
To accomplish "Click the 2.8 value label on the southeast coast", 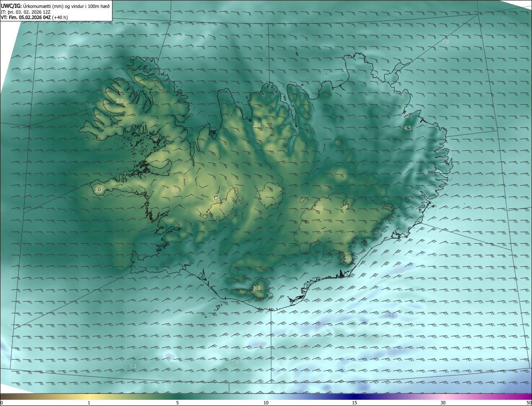I will 348,259.
